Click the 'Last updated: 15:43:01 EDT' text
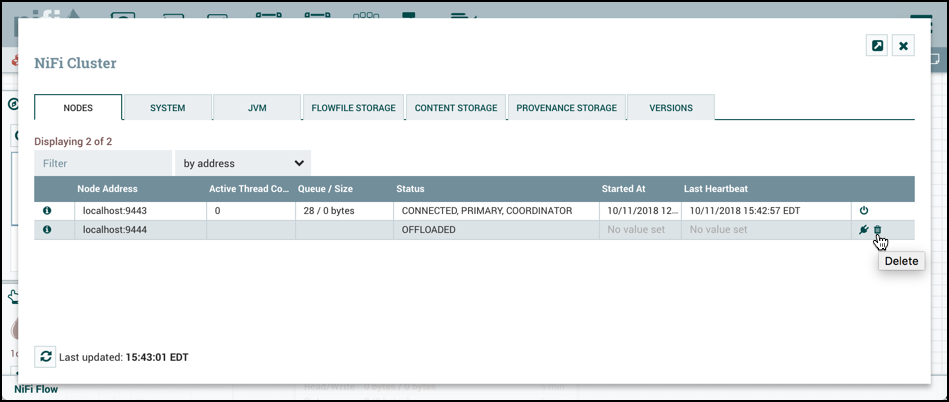The width and height of the screenshot is (949, 402). click(x=123, y=357)
